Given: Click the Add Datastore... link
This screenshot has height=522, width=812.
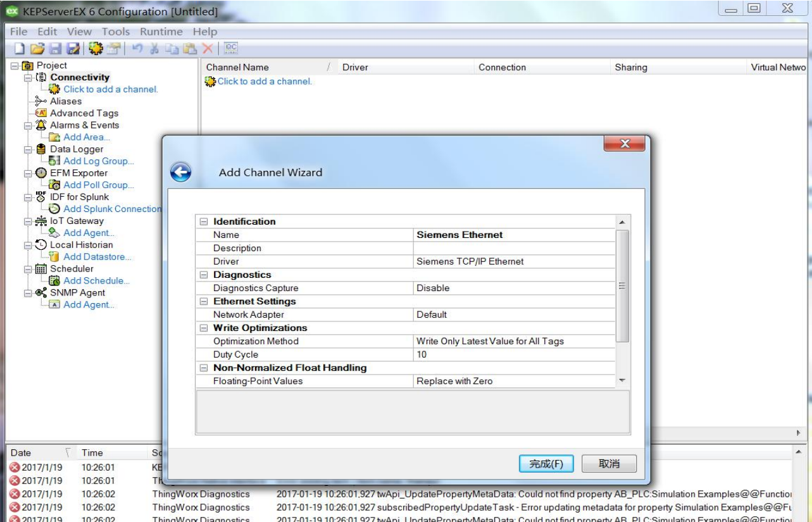Looking at the screenshot, I should (97, 257).
